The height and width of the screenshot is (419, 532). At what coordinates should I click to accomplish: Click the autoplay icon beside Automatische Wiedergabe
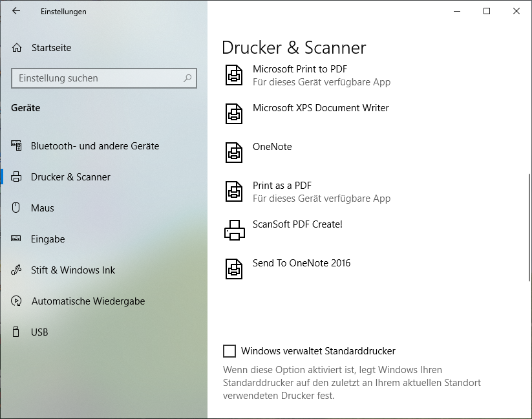click(16, 301)
